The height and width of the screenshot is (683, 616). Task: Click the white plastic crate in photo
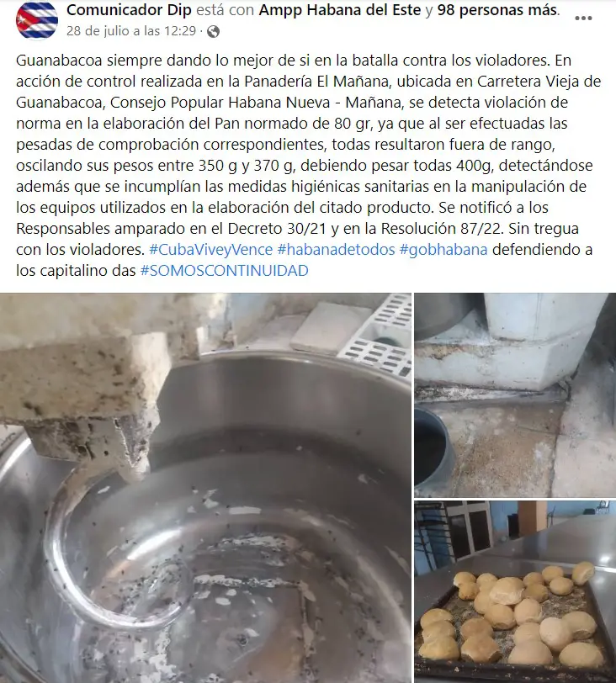coord(378,333)
